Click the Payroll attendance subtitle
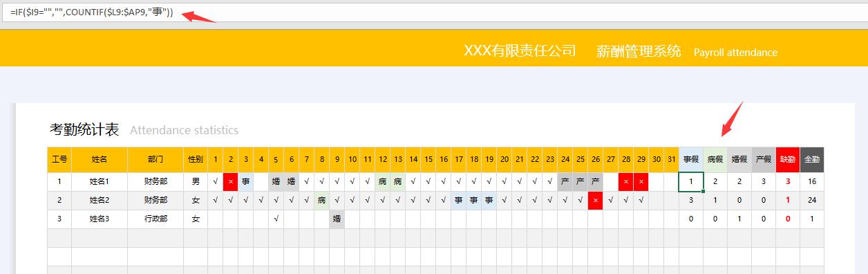This screenshot has height=274, width=868. click(735, 53)
